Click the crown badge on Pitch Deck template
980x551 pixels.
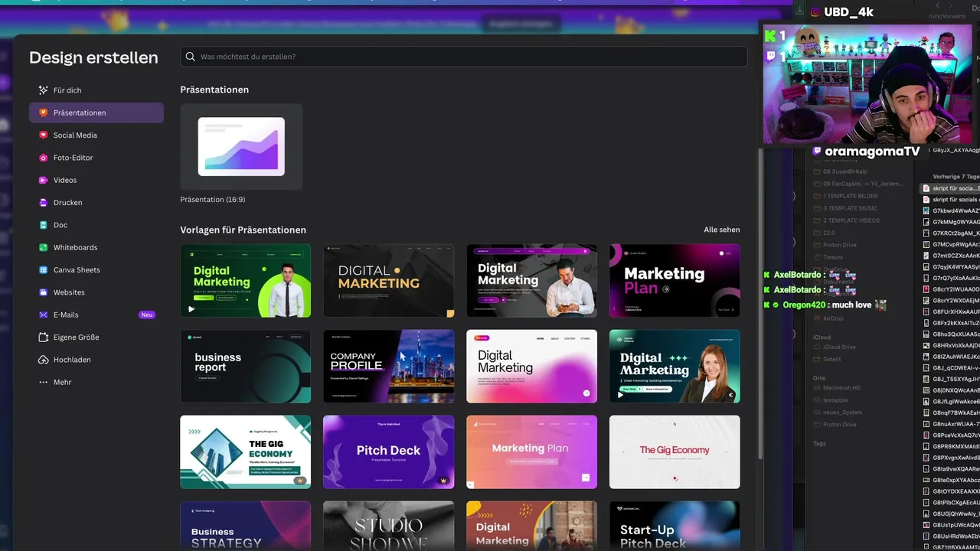(x=443, y=481)
